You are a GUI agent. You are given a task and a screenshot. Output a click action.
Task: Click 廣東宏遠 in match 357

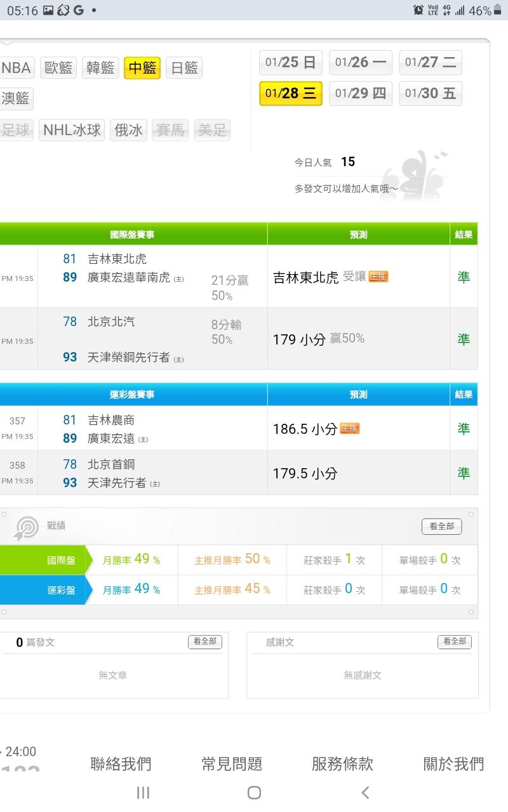point(111,438)
